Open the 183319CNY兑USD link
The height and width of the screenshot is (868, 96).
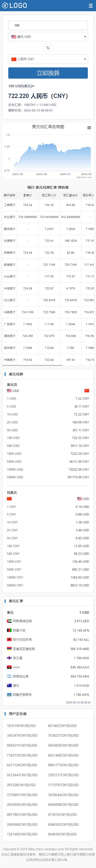(21, 726)
